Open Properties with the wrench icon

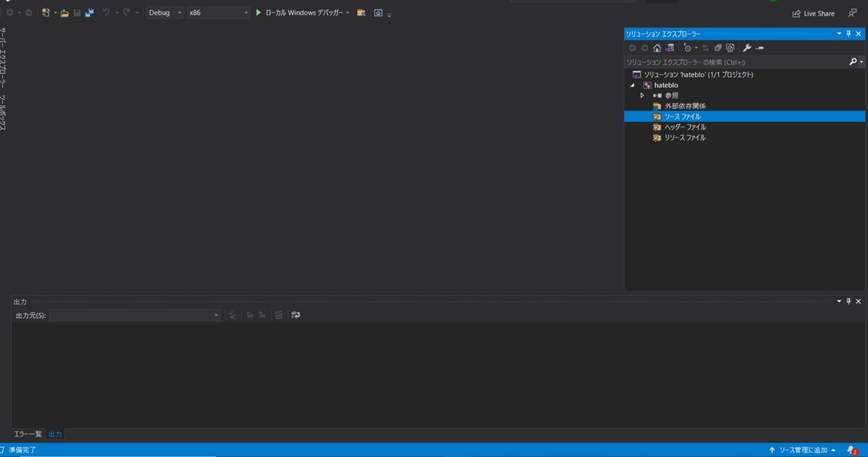(x=747, y=48)
